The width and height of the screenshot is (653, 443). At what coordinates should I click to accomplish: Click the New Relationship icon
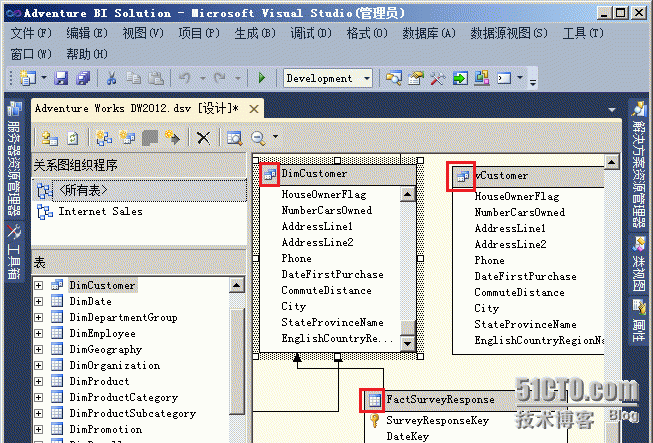[172, 138]
